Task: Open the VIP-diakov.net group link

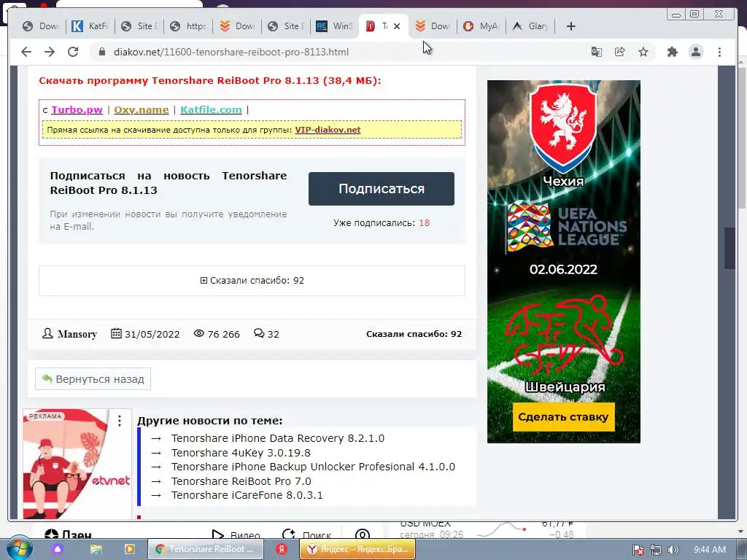Action: point(328,130)
